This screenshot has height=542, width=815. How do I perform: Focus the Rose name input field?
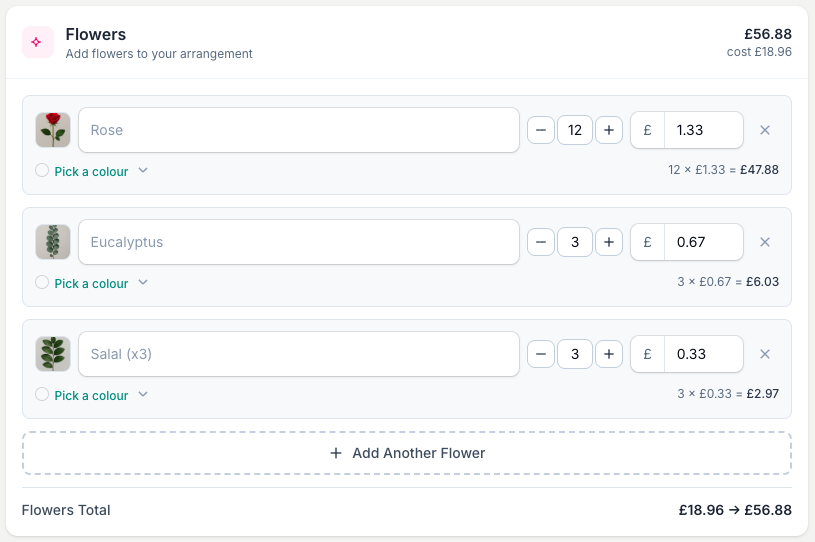click(x=299, y=130)
